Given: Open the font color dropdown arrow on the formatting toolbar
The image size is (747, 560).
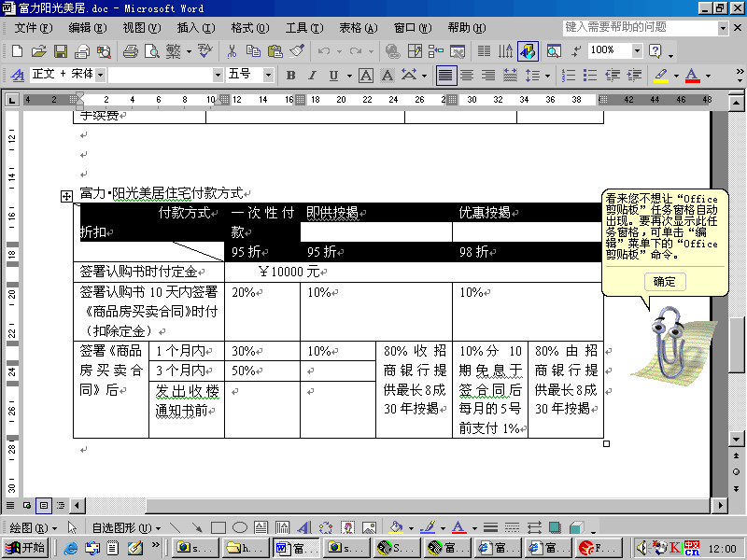Looking at the screenshot, I should pos(708,76).
